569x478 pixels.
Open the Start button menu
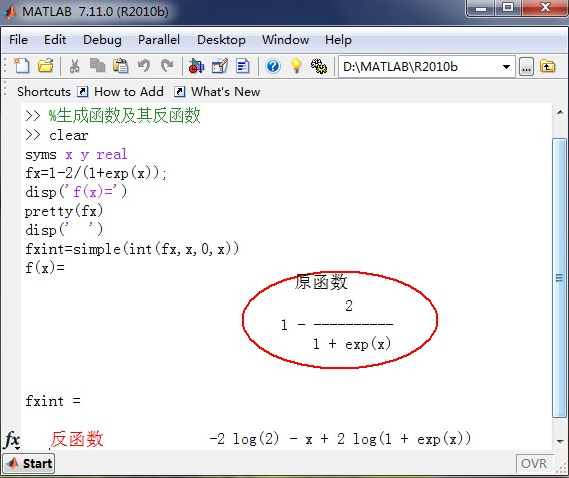click(29, 463)
